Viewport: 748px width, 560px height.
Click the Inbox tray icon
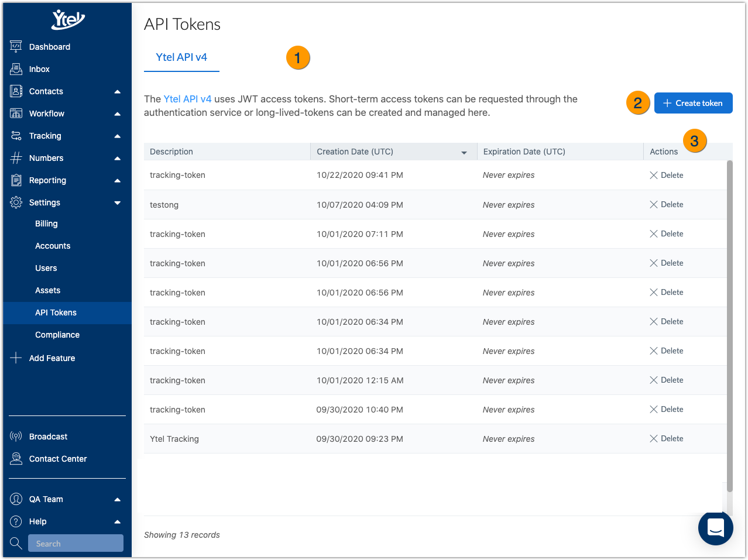click(16, 69)
